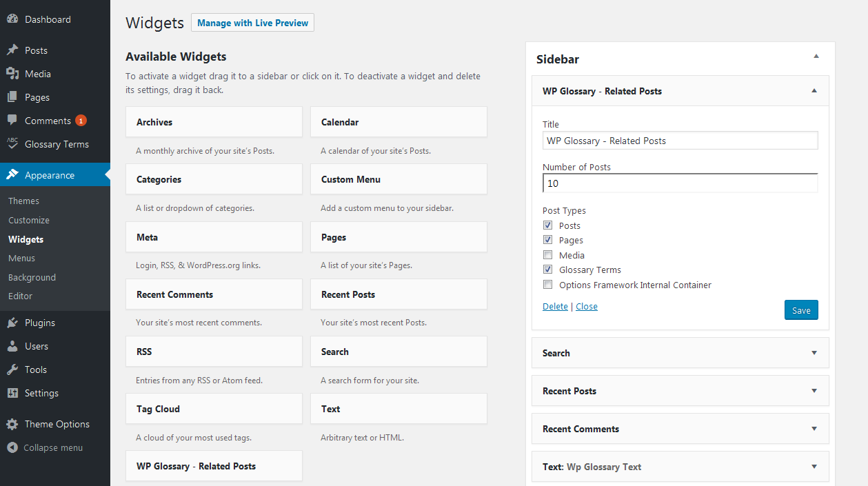Image resolution: width=868 pixels, height=486 pixels.
Task: Expand the Recent Posts widget
Action: point(814,390)
